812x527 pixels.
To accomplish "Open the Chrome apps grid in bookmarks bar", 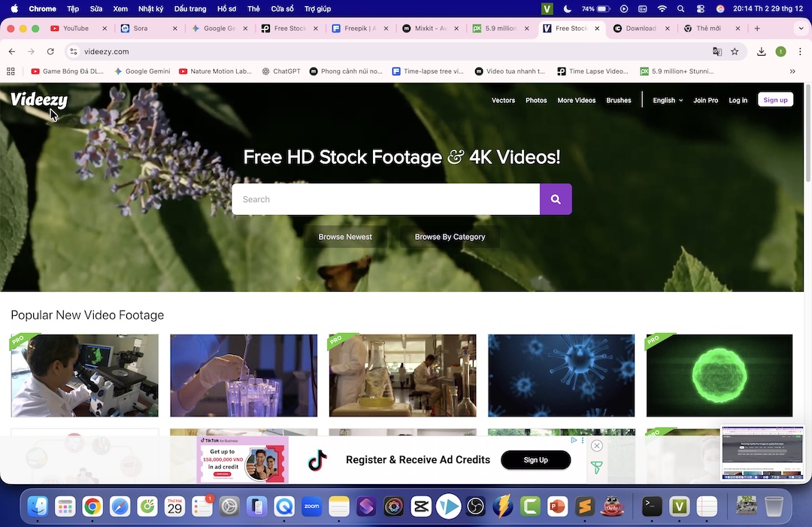I will tap(11, 71).
